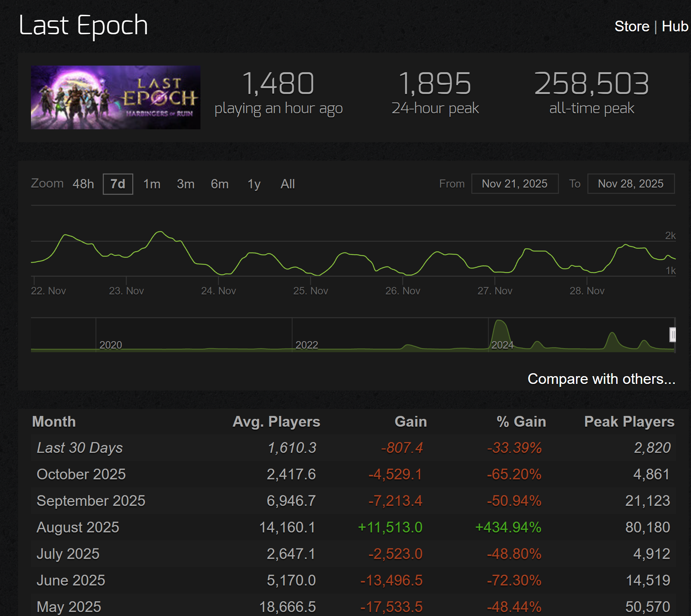Click the 1,895 24-hour peak number
The width and height of the screenshot is (691, 616).
click(x=435, y=84)
